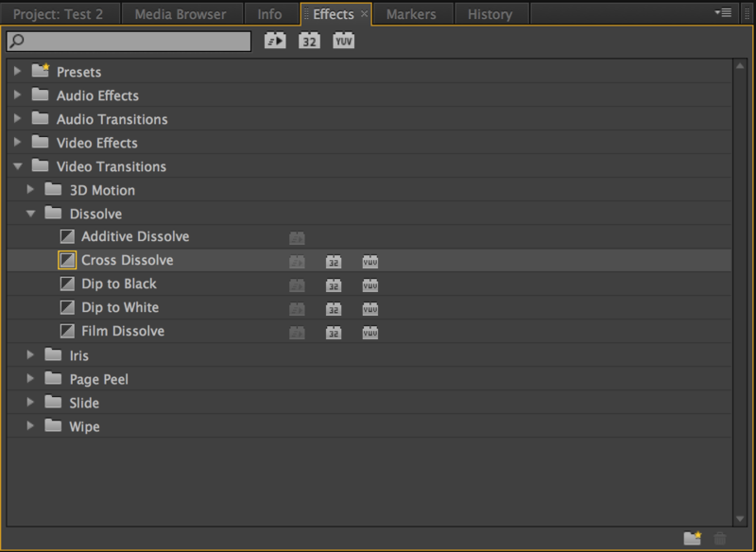Open the History tab
756x552 pixels.
click(x=490, y=14)
